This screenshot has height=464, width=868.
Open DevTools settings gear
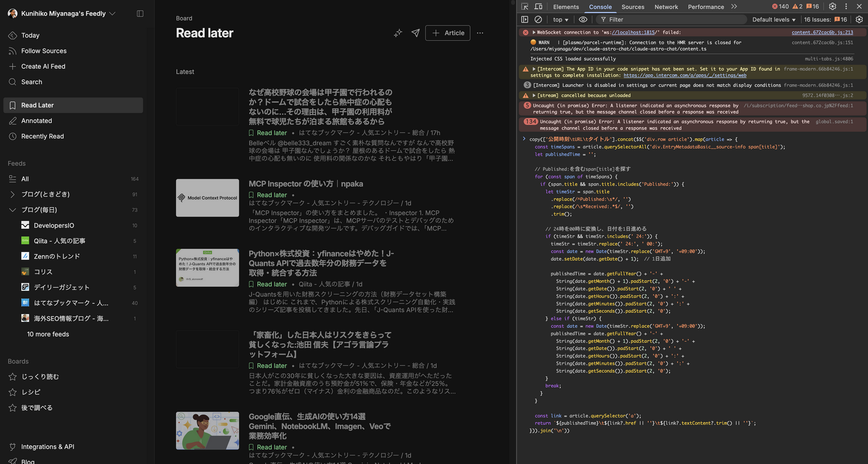click(833, 7)
